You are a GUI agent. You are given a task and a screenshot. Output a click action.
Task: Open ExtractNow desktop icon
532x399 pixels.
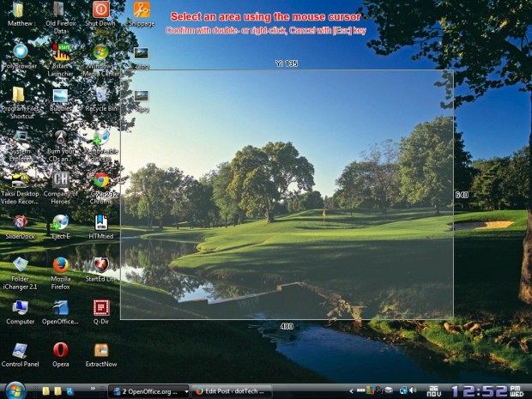tap(100, 350)
